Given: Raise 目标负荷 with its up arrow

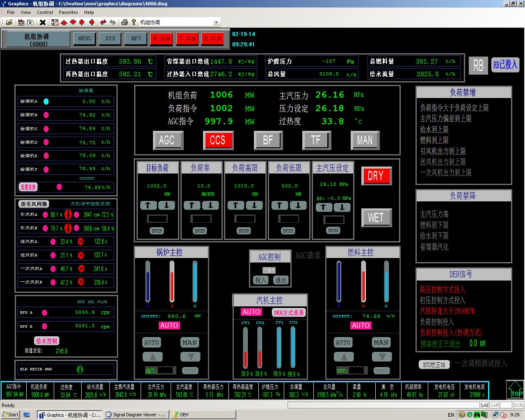Looking at the screenshot, I should click(148, 205).
